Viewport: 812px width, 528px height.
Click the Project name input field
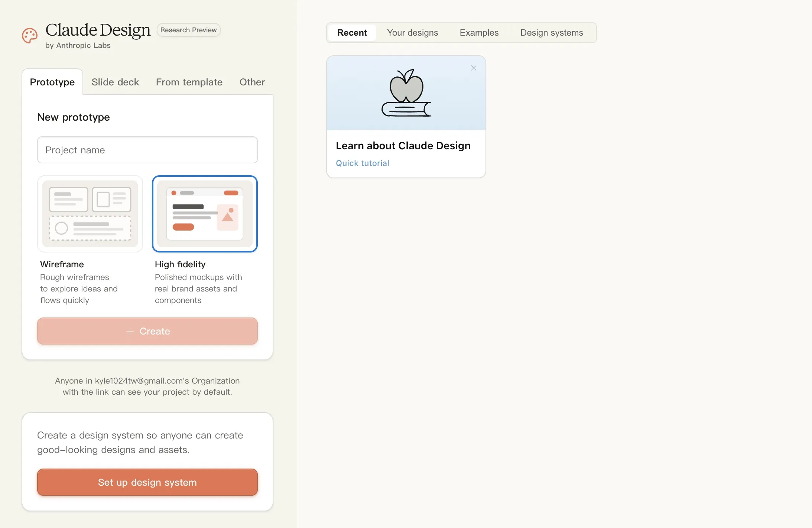point(147,150)
